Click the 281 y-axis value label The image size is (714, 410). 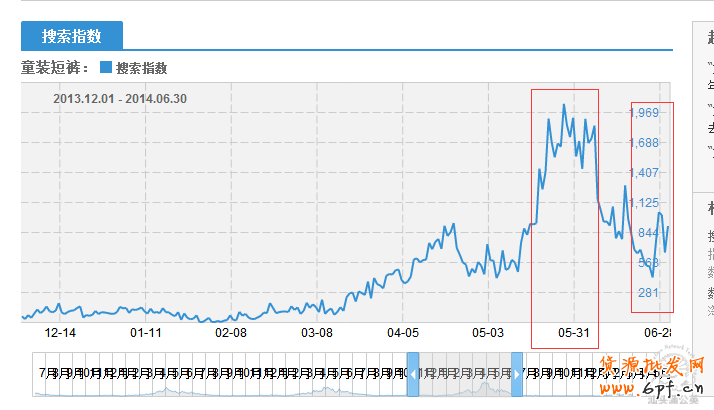tap(648, 292)
